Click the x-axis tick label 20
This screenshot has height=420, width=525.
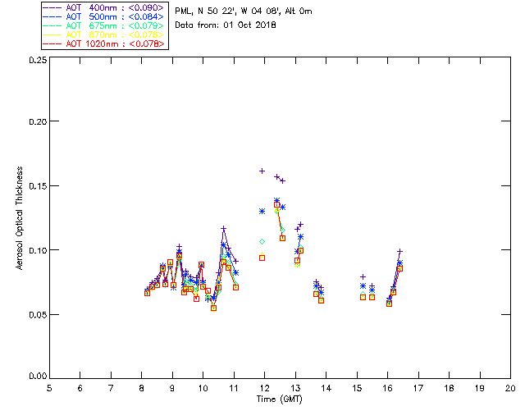(x=510, y=388)
